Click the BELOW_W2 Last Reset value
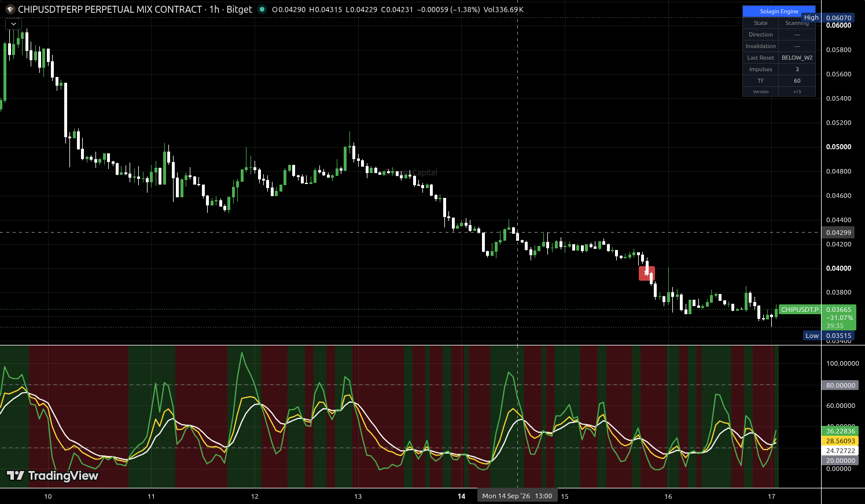The image size is (865, 504). click(797, 58)
